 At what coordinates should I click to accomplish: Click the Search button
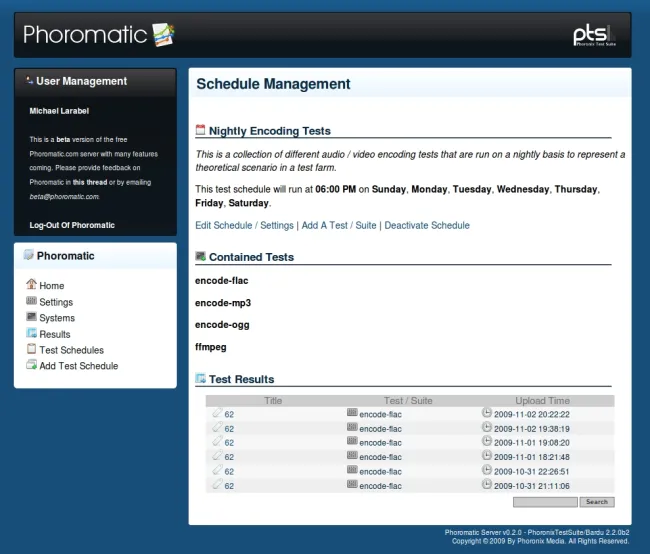597,502
